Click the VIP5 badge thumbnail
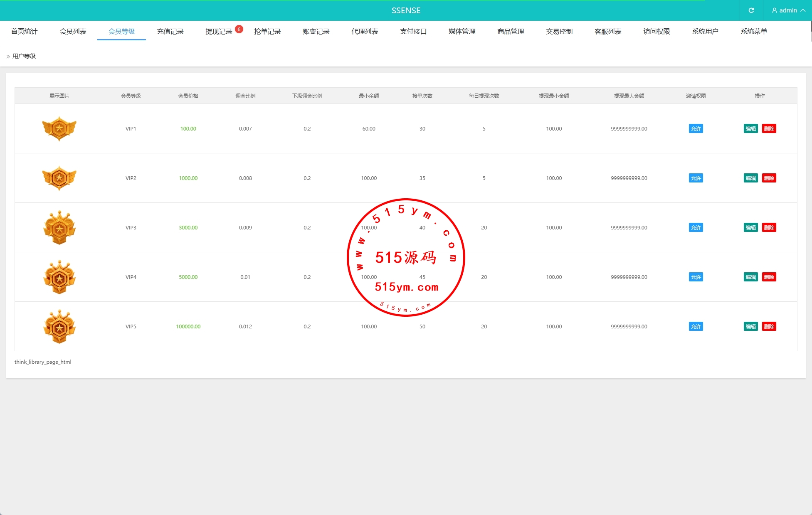 pyautogui.click(x=59, y=327)
